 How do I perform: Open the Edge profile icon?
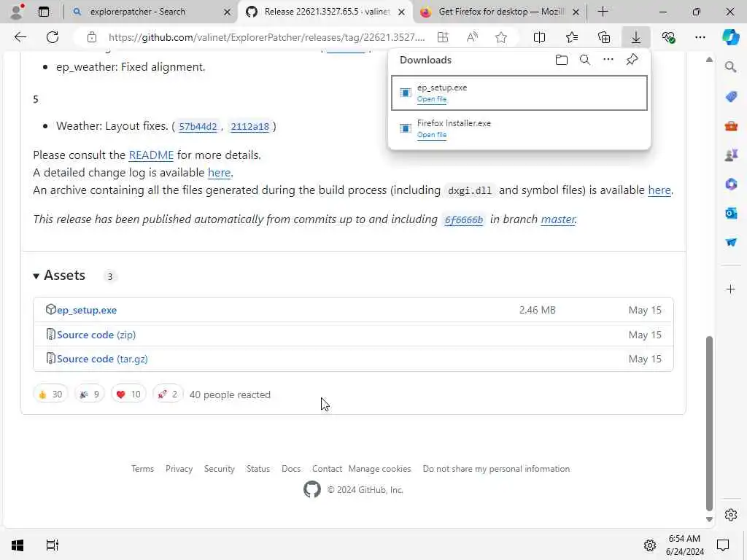(x=17, y=12)
